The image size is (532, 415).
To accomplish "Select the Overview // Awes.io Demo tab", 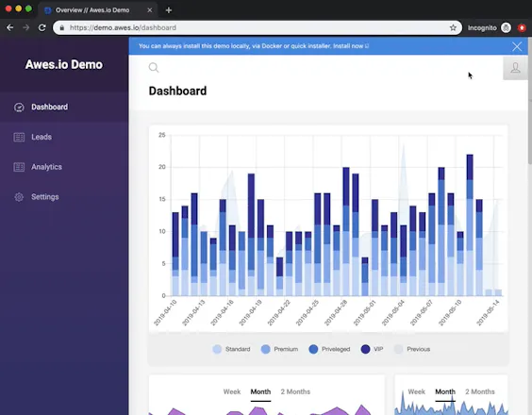I will coord(98,10).
